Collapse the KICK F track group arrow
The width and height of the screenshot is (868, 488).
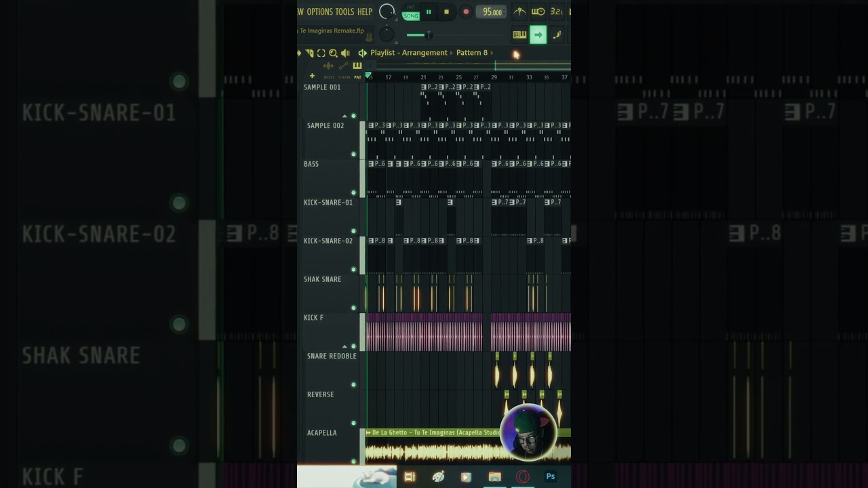tap(344, 346)
